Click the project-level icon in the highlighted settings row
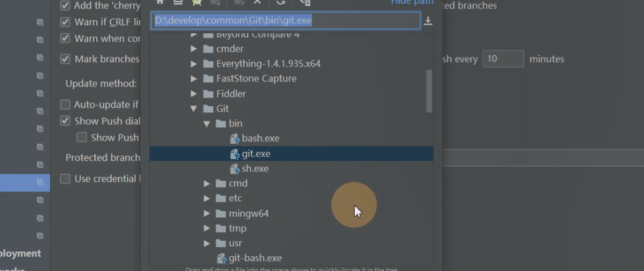This screenshot has width=644, height=271. (x=40, y=181)
